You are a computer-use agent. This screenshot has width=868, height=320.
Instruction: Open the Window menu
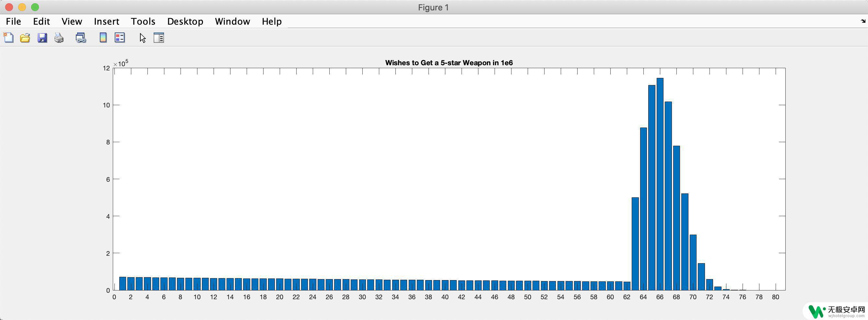pos(232,21)
